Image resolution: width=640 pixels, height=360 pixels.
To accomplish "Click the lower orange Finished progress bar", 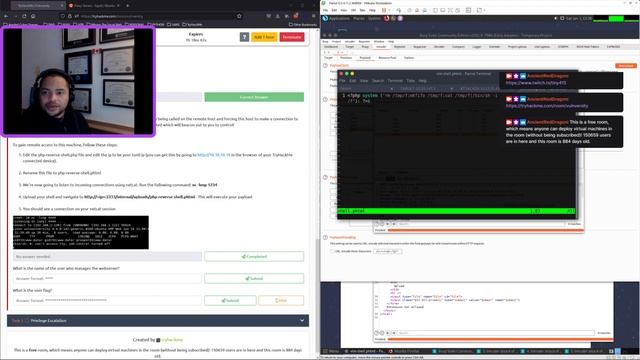I will (x=500, y=339).
